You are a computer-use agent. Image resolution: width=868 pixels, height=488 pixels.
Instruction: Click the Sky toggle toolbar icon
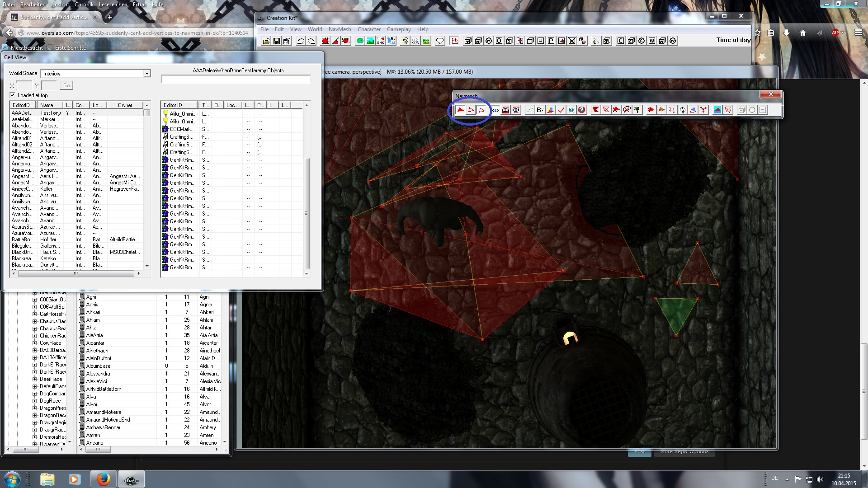point(415,41)
